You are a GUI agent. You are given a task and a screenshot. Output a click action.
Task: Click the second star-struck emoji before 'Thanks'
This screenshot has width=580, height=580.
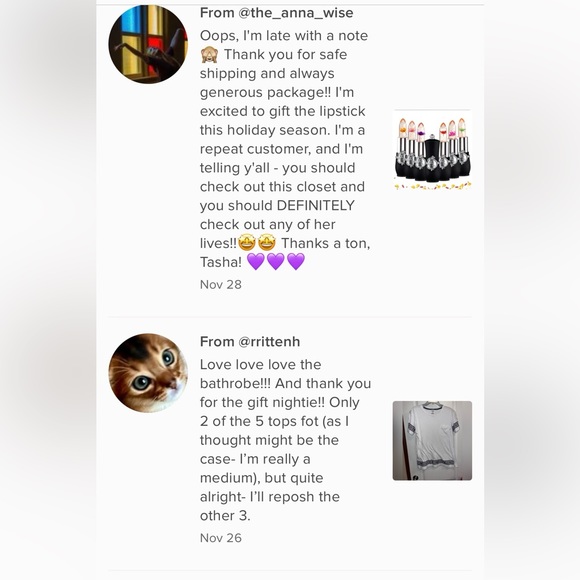pyautogui.click(x=267, y=243)
